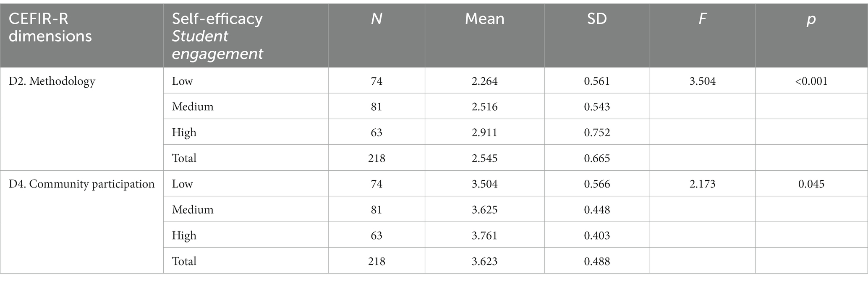This screenshot has height=281, width=868.
Task: Select the Self-efficacy Student engagement header
Action: click(x=217, y=36)
